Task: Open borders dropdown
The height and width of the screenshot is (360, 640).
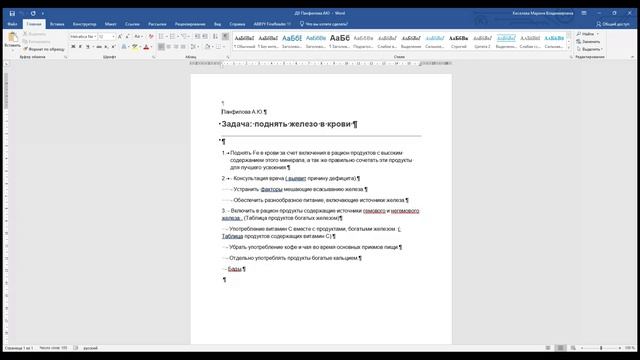Action: coord(224,47)
